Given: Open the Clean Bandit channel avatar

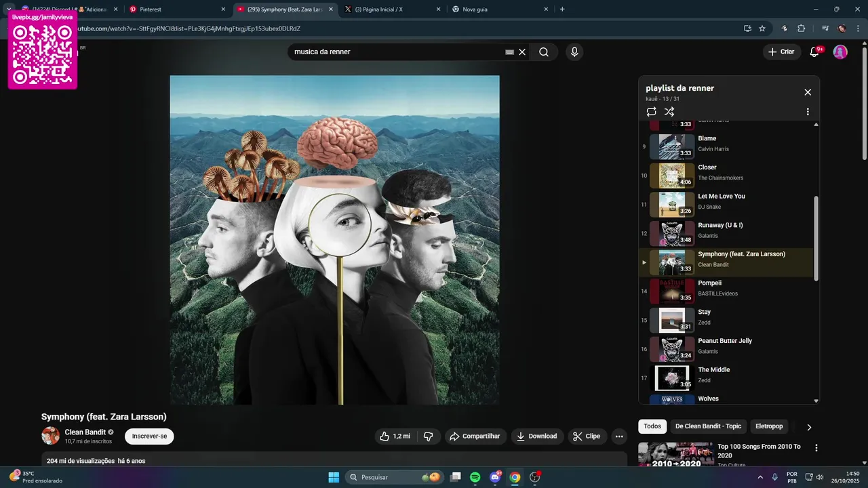Looking at the screenshot, I should [x=50, y=436].
